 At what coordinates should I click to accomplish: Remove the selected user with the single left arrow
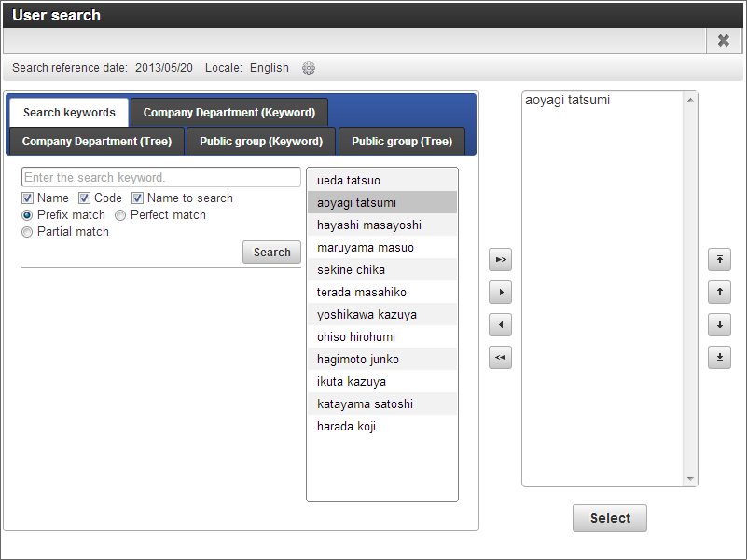[500, 325]
